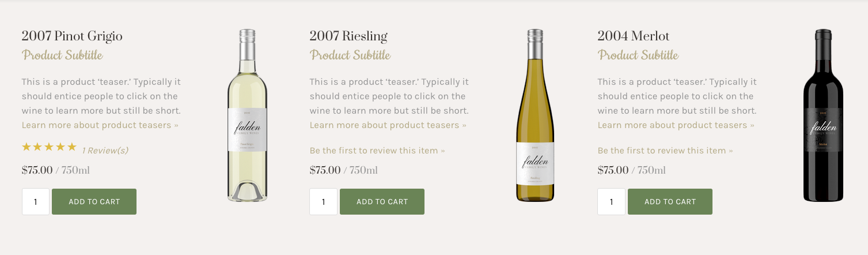Add 2007 Pinot Grigio to cart
Screen dimensions: 868x255
coord(94,201)
